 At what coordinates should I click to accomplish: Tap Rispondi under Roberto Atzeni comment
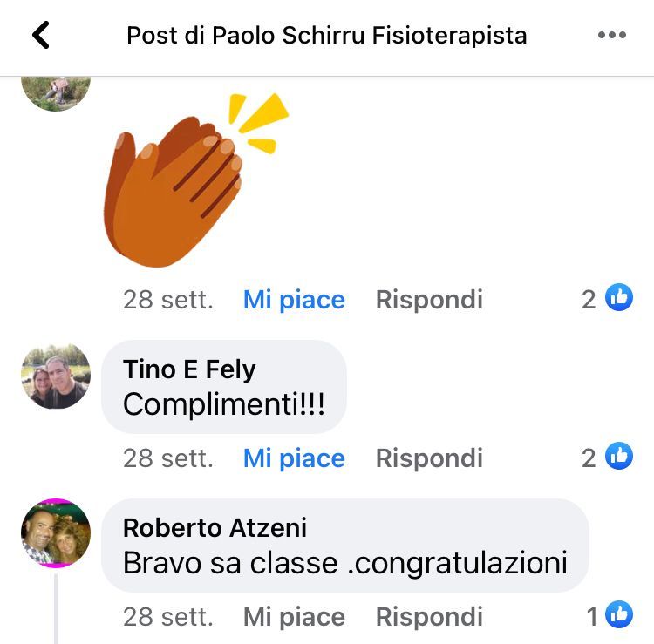click(x=429, y=616)
